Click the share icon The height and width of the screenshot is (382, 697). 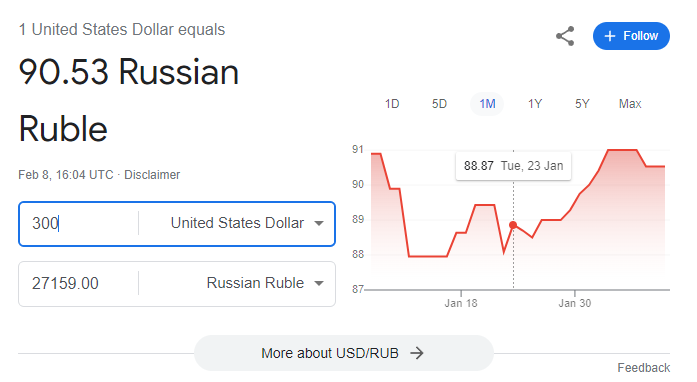point(565,36)
